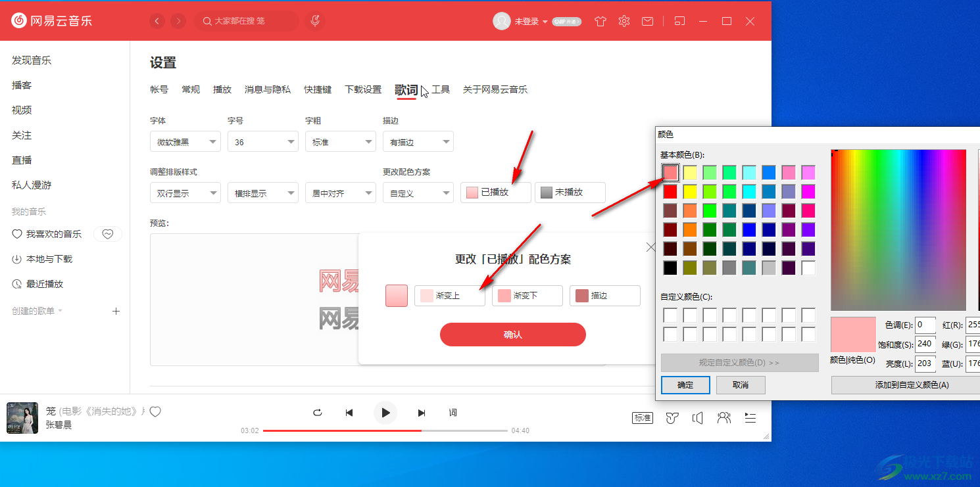Switch to 关于网易云音乐 tab

point(495,89)
